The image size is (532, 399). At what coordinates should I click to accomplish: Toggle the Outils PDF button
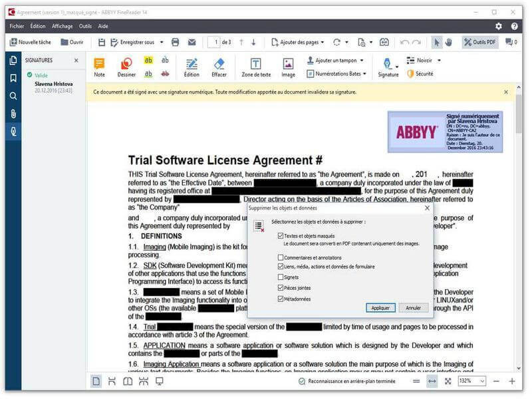(x=480, y=42)
